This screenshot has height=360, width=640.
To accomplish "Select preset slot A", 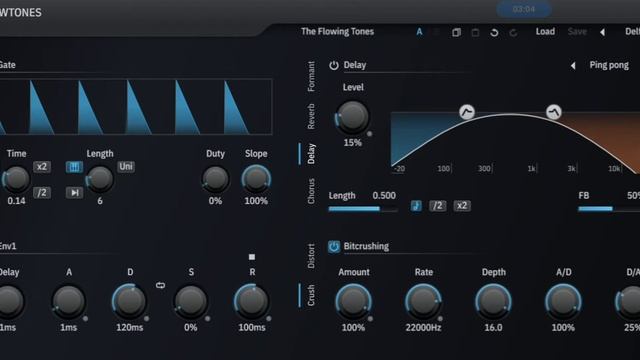I will (x=419, y=32).
